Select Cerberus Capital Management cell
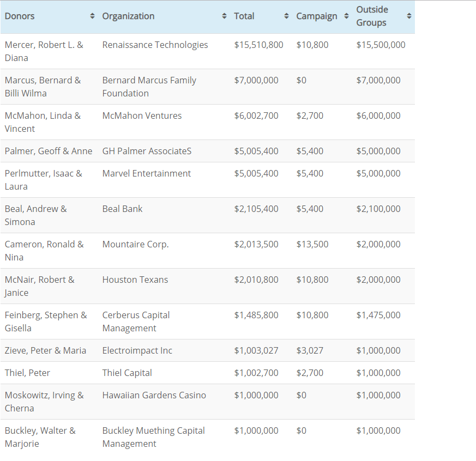The width and height of the screenshot is (476, 461). tap(136, 322)
